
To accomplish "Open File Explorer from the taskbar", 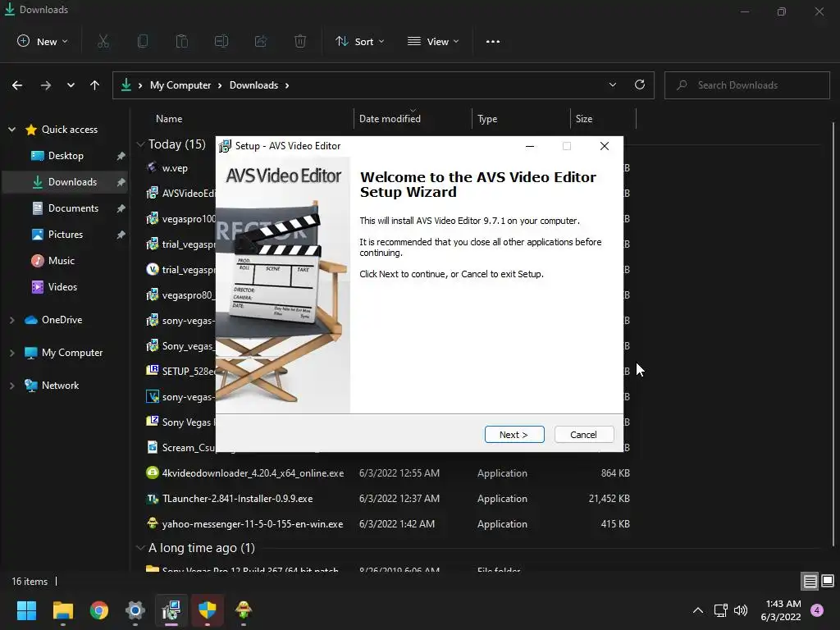I will [x=62, y=610].
